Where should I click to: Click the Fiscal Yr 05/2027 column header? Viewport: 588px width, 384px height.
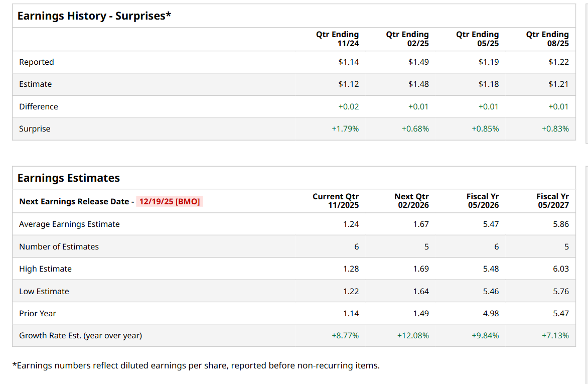(x=552, y=201)
